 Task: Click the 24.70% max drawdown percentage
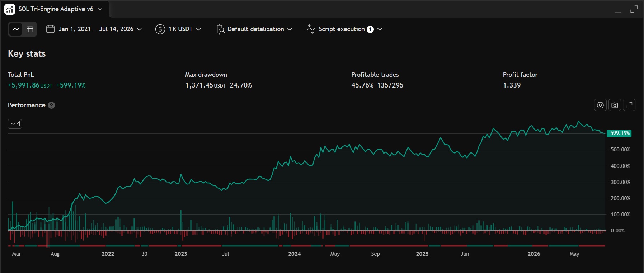(241, 85)
